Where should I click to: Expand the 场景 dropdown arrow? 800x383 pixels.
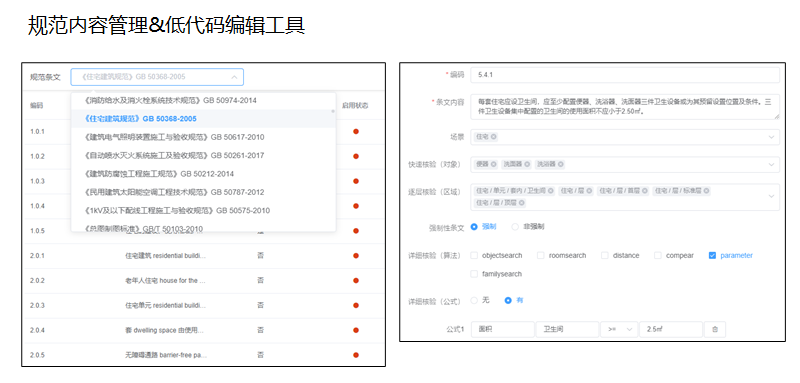pos(771,137)
